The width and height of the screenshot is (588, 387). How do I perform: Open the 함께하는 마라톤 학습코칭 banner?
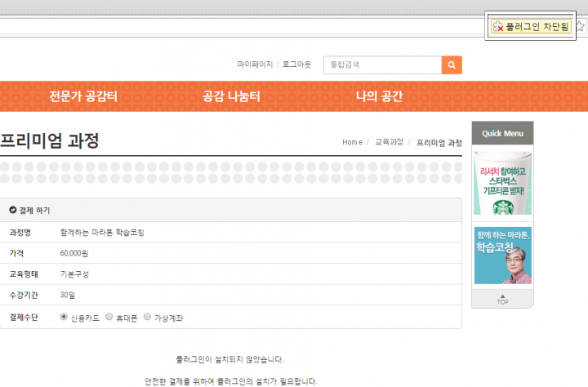click(503, 256)
